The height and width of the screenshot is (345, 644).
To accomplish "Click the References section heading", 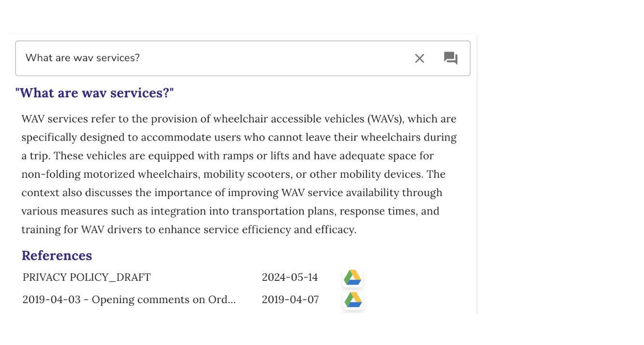I will click(57, 255).
